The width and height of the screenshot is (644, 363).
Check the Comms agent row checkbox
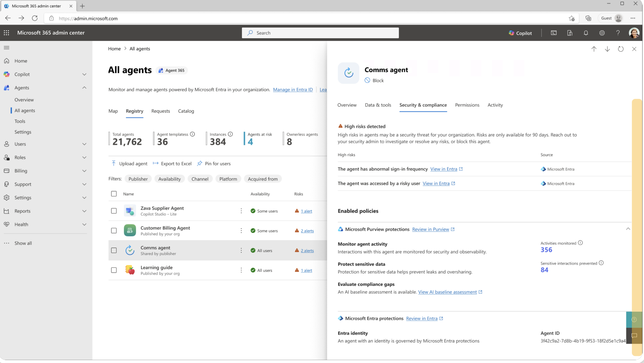[x=114, y=251]
